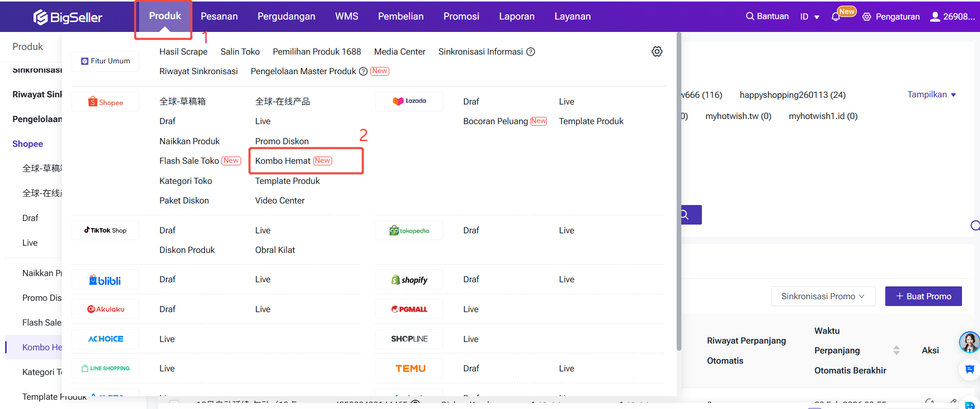Click the BigSeller logo
The height and width of the screenshot is (409, 980).
click(x=67, y=17)
